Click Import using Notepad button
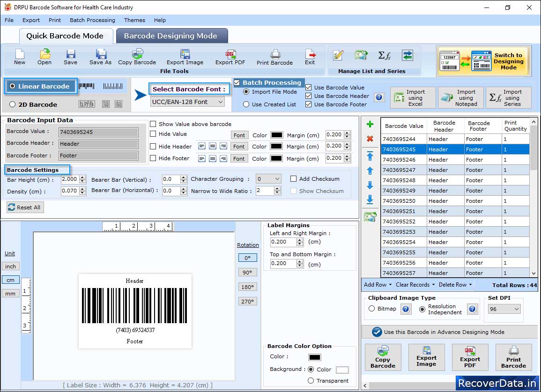Image resolution: width=541 pixels, height=392 pixels. pyautogui.click(x=461, y=98)
